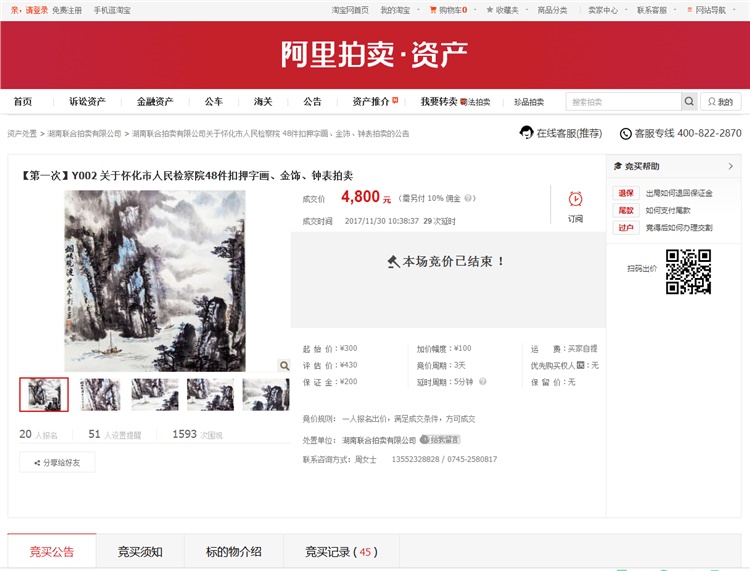Expand 收藏夹 dropdown arrow

coord(527,10)
